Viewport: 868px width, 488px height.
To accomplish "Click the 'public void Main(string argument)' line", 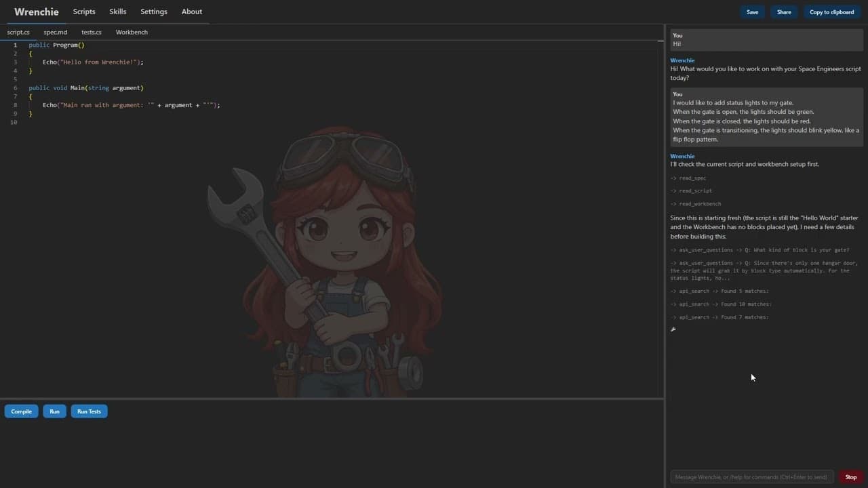I will tap(86, 87).
